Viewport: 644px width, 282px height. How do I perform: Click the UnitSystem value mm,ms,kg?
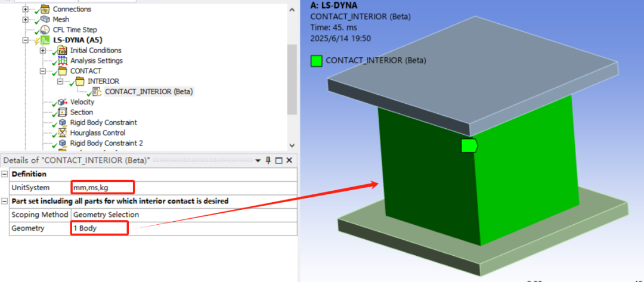click(184, 188)
